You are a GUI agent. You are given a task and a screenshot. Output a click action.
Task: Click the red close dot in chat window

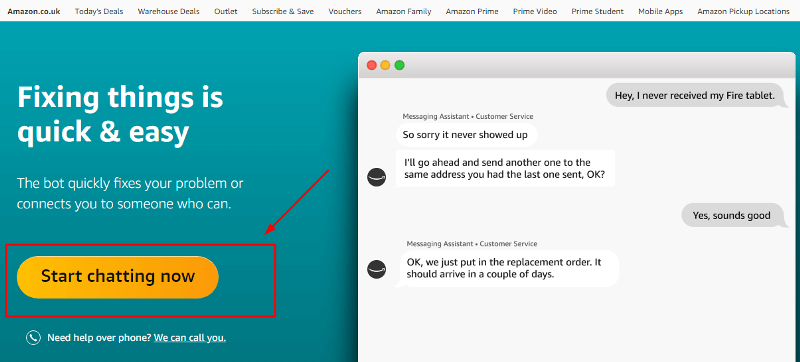tap(372, 65)
